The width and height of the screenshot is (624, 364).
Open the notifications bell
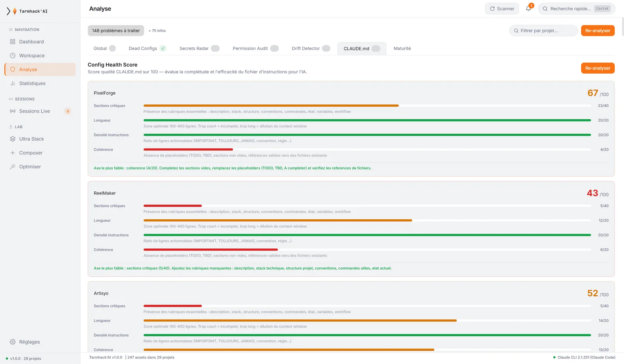pyautogui.click(x=528, y=9)
